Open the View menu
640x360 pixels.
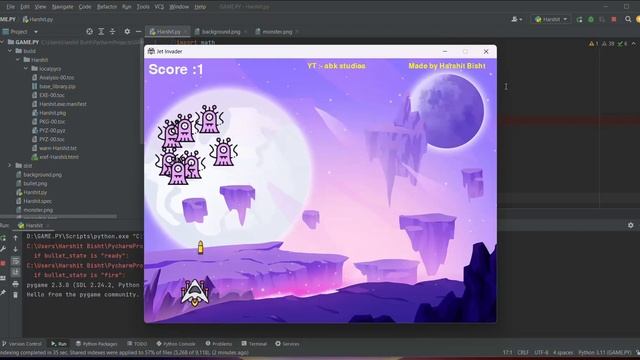point(40,7)
